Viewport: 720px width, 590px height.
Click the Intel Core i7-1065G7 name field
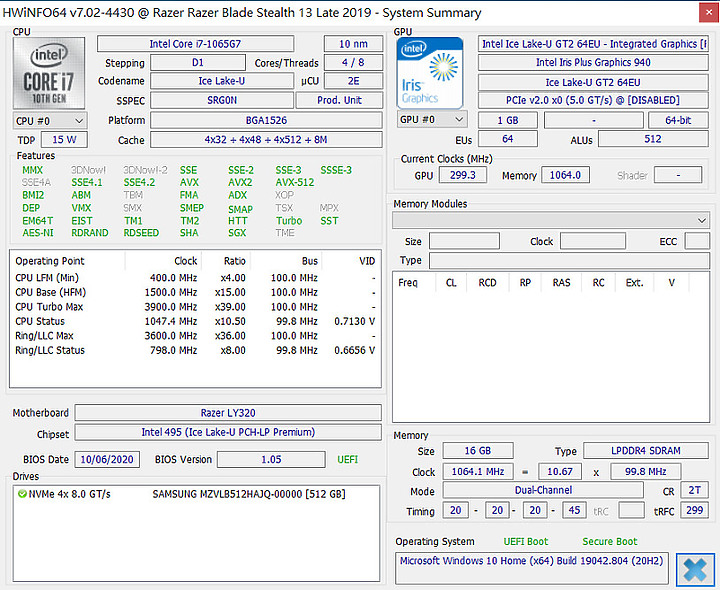click(195, 44)
